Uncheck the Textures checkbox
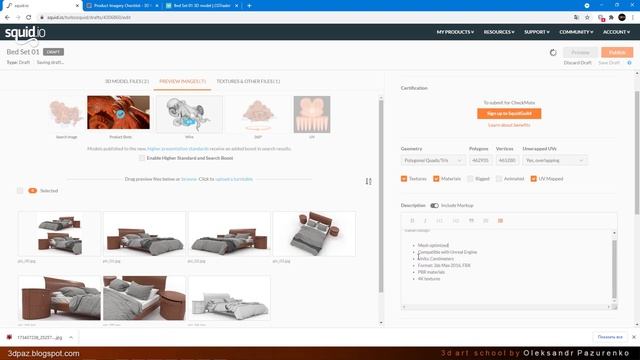The width and height of the screenshot is (640, 360). click(x=404, y=179)
